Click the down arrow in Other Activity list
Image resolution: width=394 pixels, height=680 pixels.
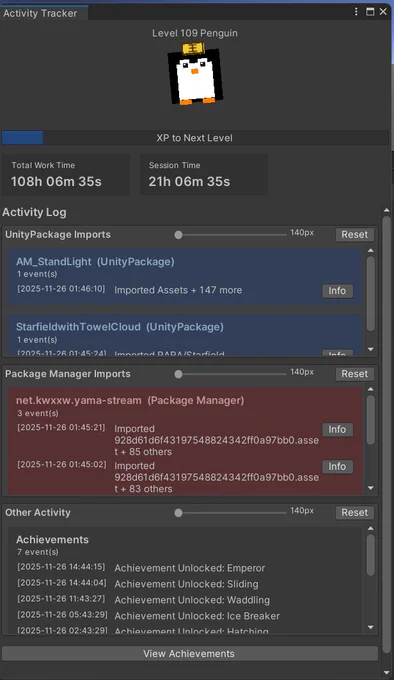pyautogui.click(x=371, y=627)
